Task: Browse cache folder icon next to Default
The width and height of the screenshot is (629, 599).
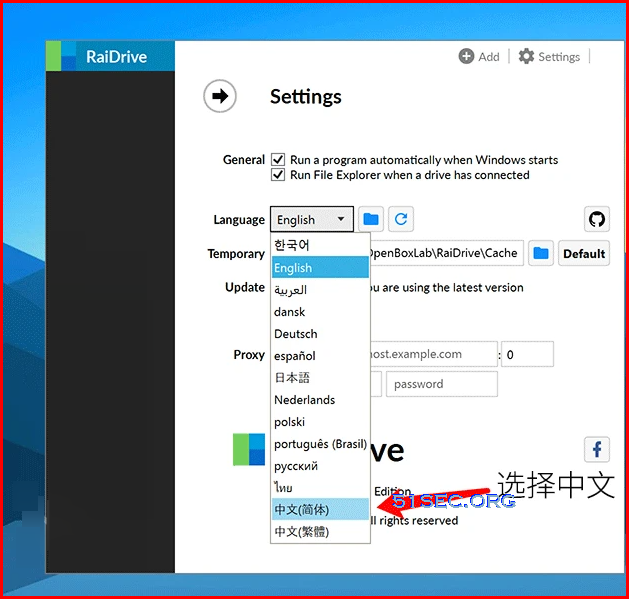Action: [540, 253]
